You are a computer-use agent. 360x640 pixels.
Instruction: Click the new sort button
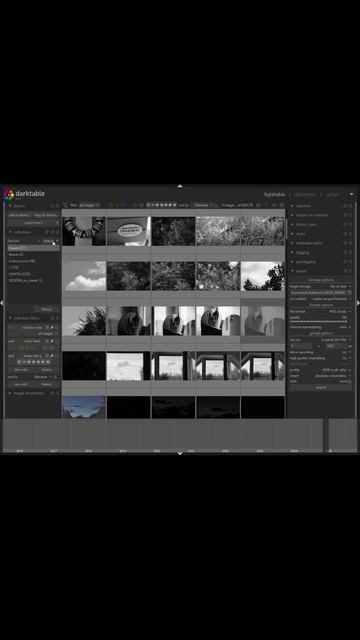click(x=20, y=384)
